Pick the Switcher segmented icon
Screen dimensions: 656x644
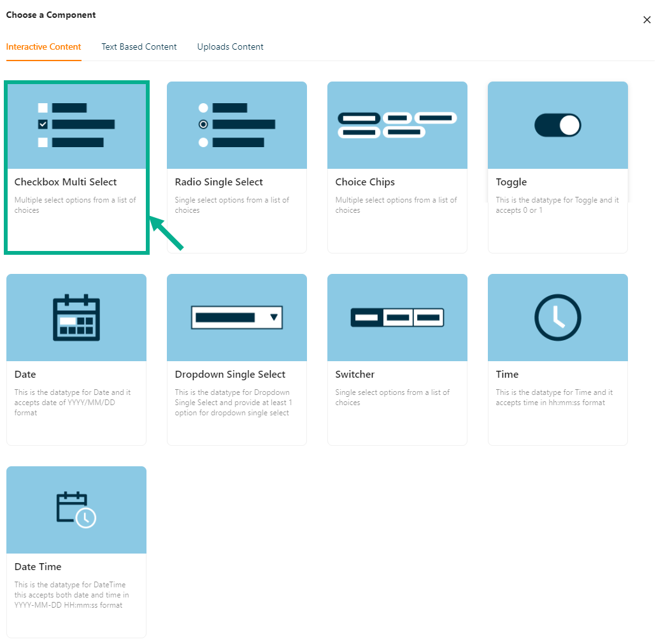pyautogui.click(x=397, y=317)
